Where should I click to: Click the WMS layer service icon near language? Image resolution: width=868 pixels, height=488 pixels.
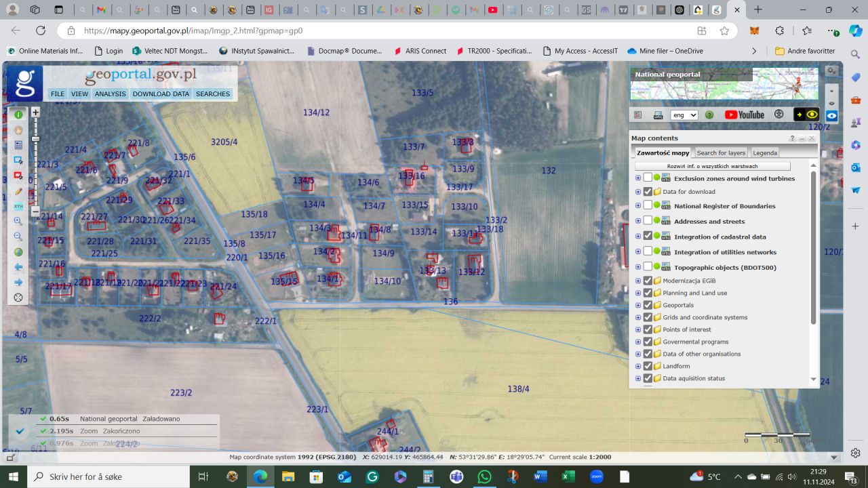658,115
